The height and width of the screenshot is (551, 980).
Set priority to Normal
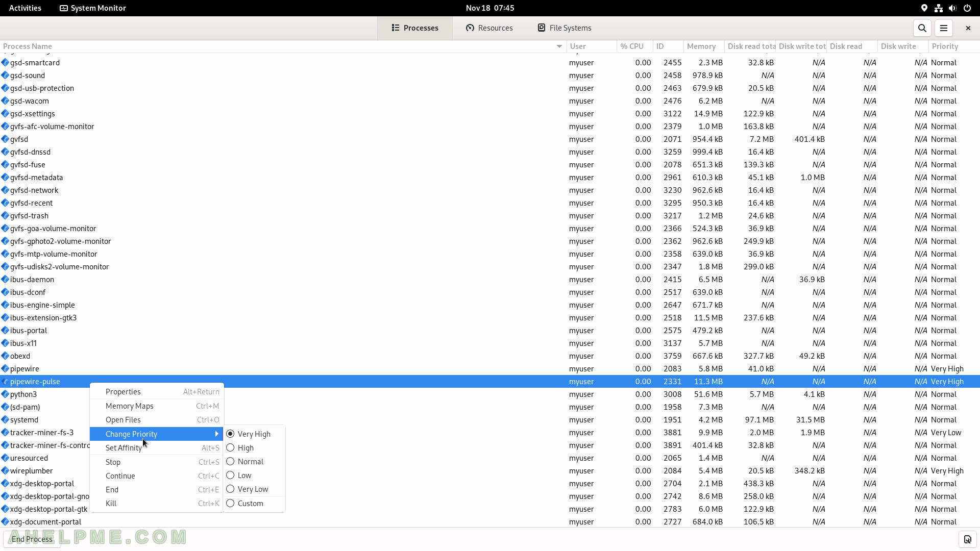[254, 462]
